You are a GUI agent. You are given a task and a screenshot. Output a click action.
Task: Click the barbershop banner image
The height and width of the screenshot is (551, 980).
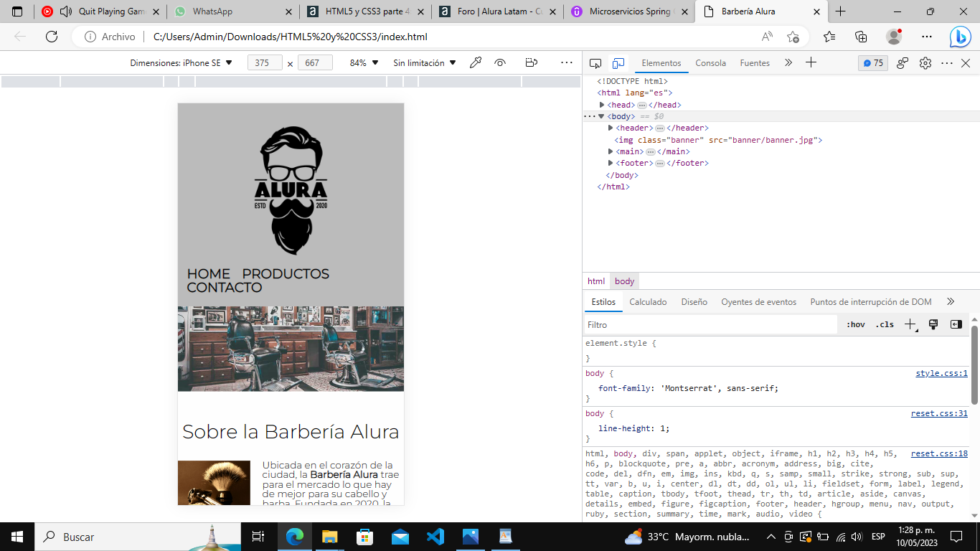(291, 349)
